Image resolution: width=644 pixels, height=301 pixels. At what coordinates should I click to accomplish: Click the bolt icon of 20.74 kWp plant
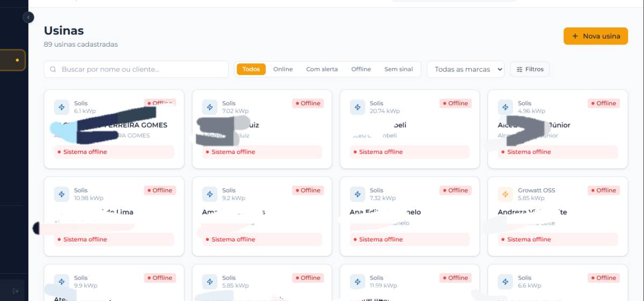coord(357,107)
